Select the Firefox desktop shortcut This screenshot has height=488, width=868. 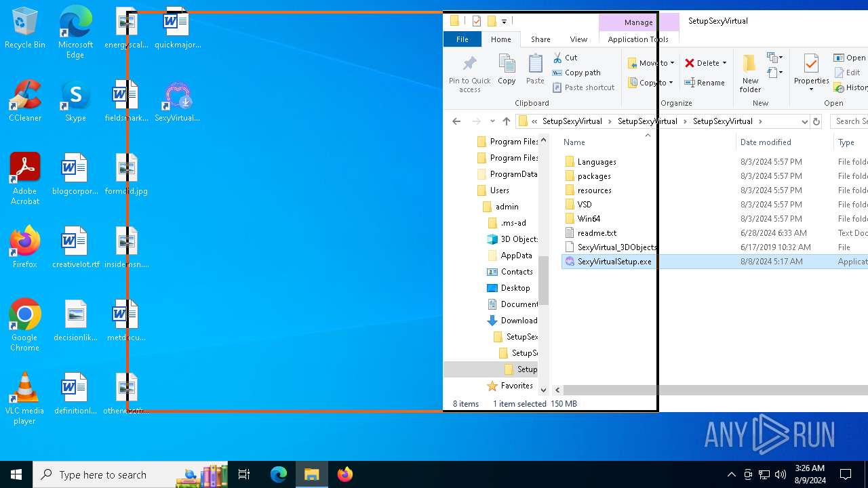pos(25,247)
